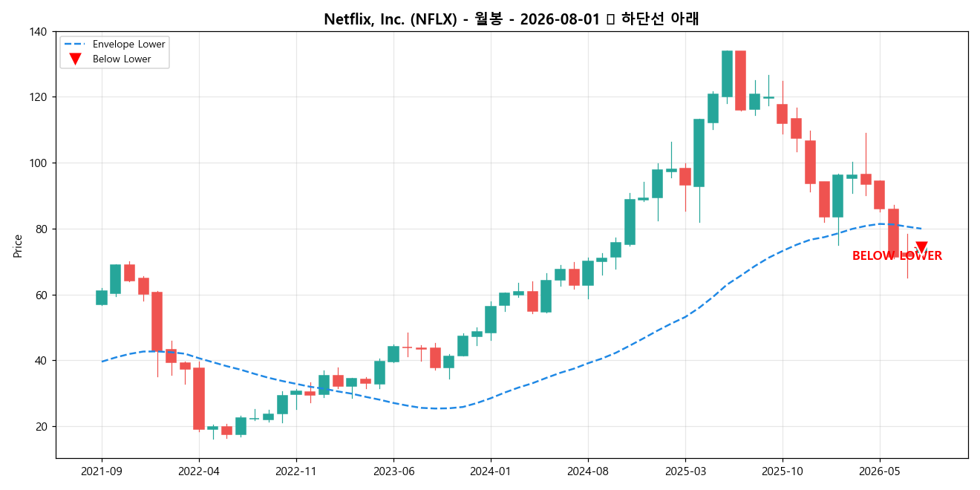Click the tallest green candle peaking near 134

pyautogui.click(x=727, y=73)
